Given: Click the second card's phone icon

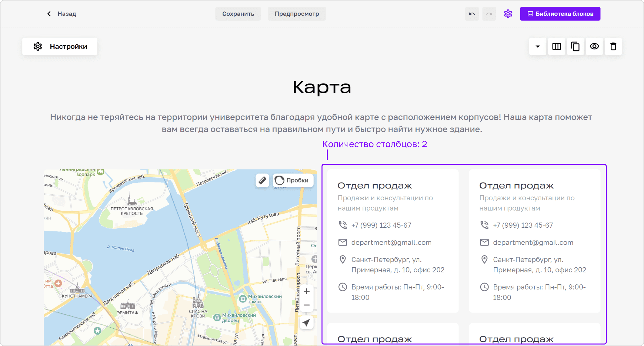Looking at the screenshot, I should pyautogui.click(x=484, y=225).
